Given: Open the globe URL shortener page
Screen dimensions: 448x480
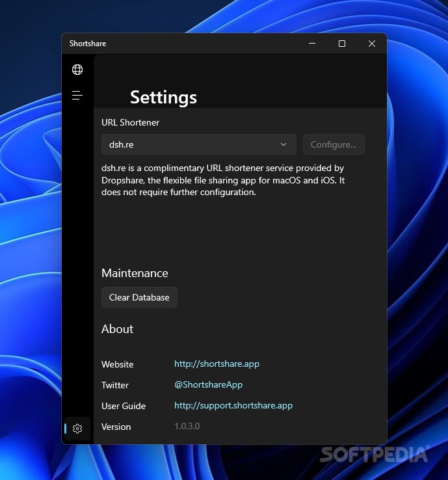Looking at the screenshot, I should click(x=77, y=70).
